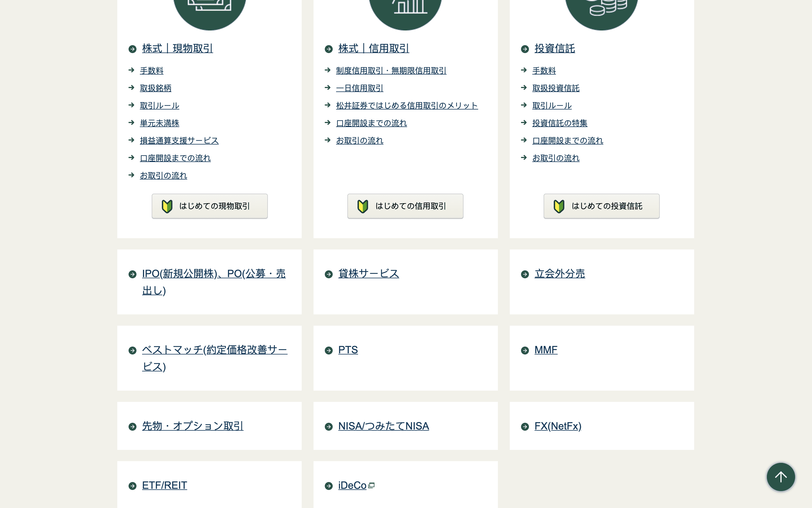
Task: Open 取引ルール link under 現物取引
Action: 160,106
